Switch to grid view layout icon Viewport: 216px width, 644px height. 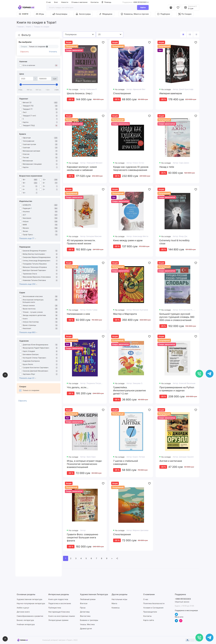[x=183, y=34]
